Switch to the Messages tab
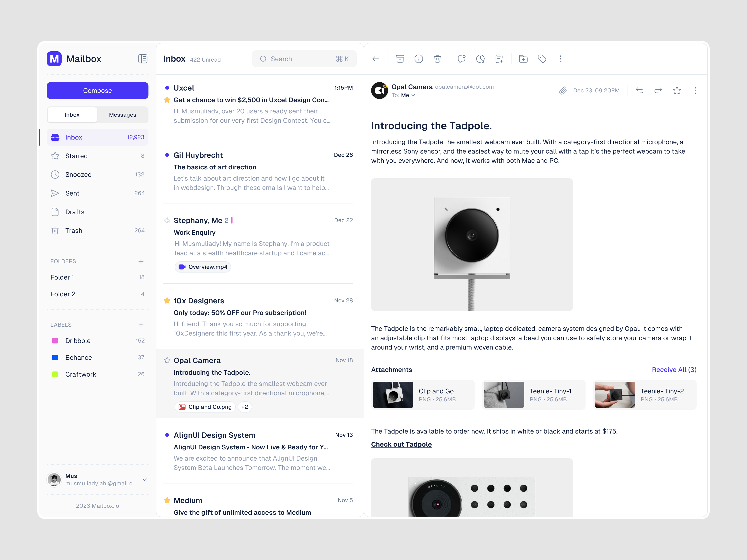The height and width of the screenshot is (560, 747). (123, 114)
